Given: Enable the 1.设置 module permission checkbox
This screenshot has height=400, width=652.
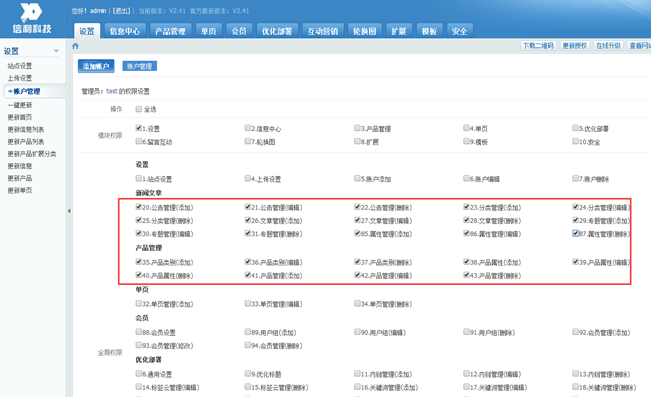Looking at the screenshot, I should tap(139, 128).
